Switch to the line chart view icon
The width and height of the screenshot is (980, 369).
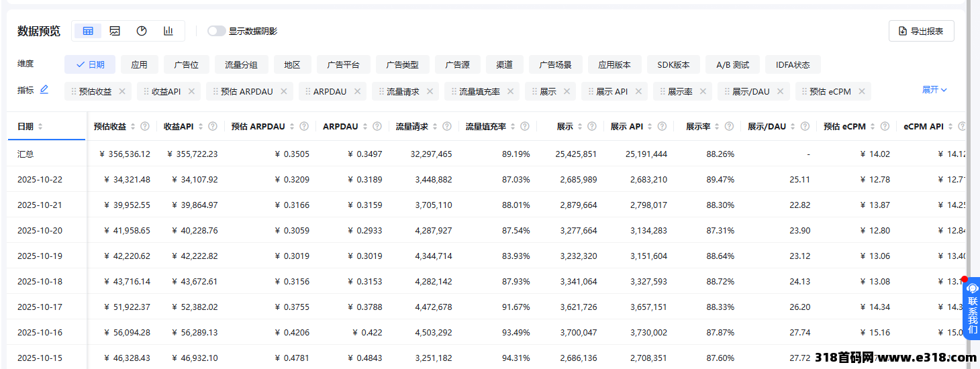point(115,31)
